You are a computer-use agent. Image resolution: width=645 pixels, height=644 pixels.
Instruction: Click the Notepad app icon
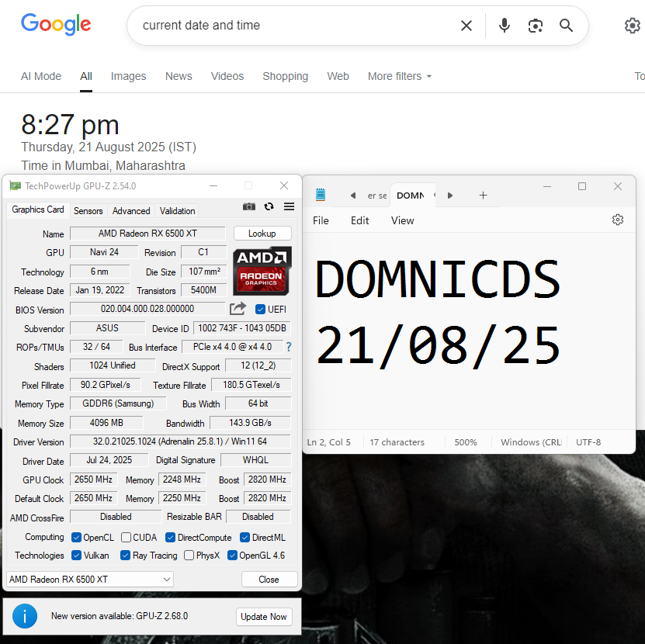coord(321,195)
